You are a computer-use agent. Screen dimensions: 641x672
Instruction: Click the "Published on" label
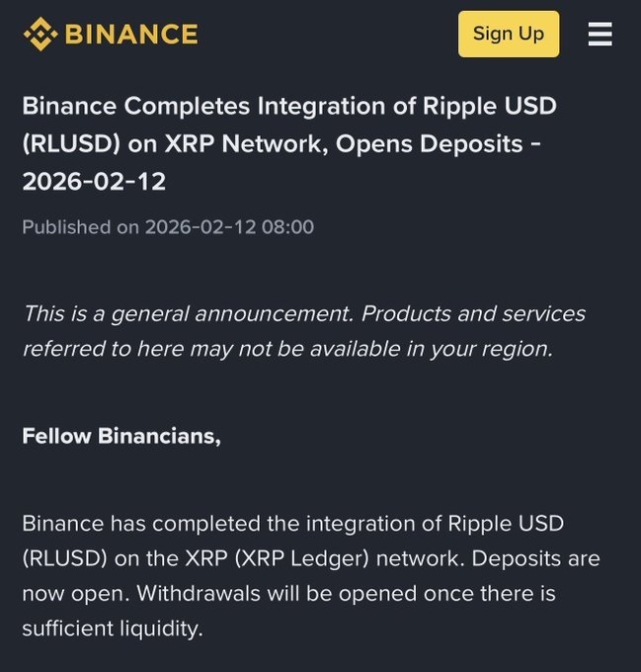pyautogui.click(x=80, y=227)
